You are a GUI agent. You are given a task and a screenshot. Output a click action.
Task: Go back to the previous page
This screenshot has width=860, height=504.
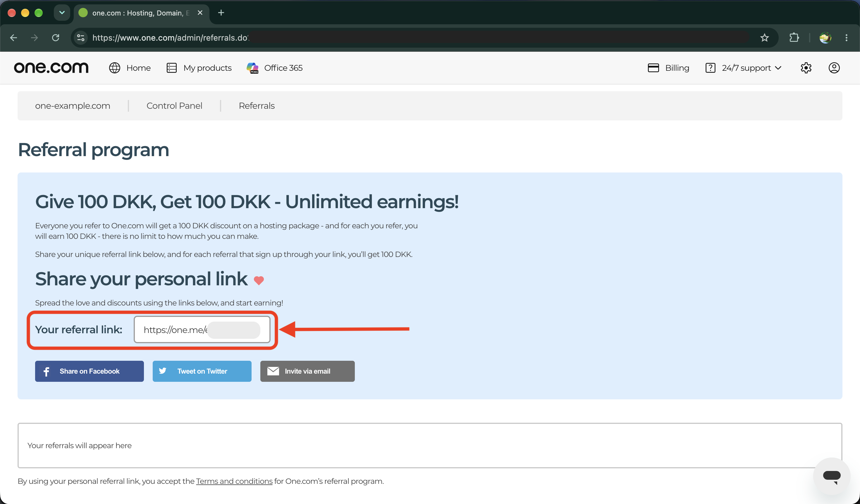14,37
